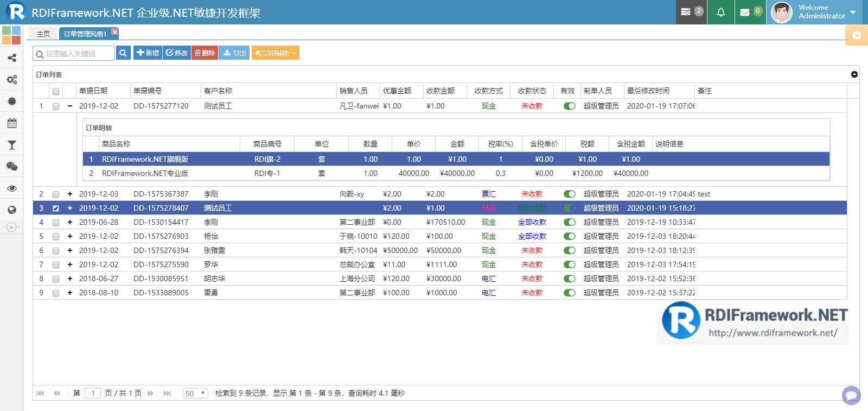Click the share icon in left sidebar
This screenshot has height=411, width=868.
tap(11, 58)
